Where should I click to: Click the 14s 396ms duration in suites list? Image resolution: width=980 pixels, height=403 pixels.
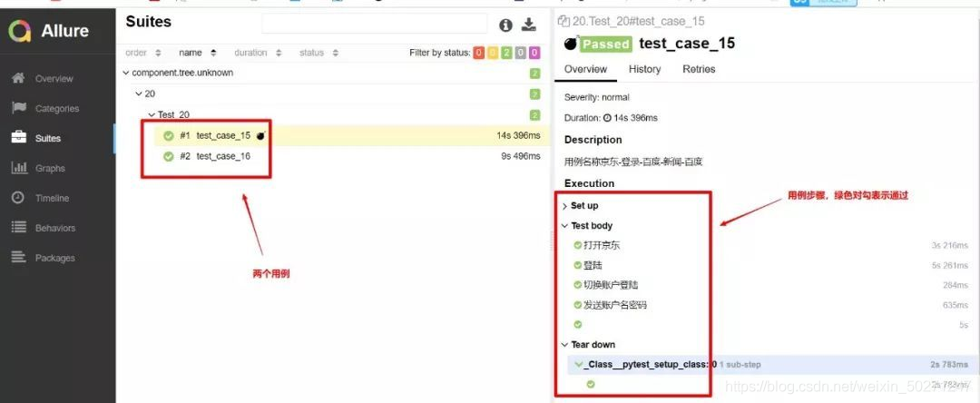point(519,135)
